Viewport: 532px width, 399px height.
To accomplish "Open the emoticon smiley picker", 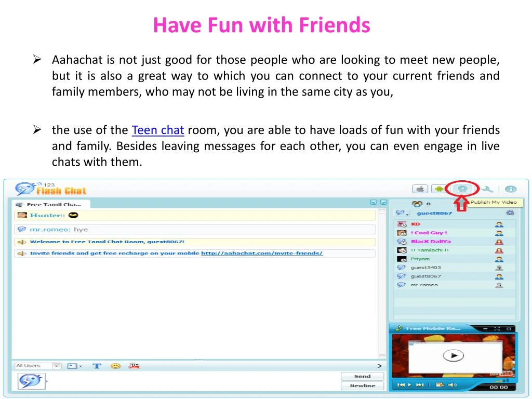I will coord(116,366).
